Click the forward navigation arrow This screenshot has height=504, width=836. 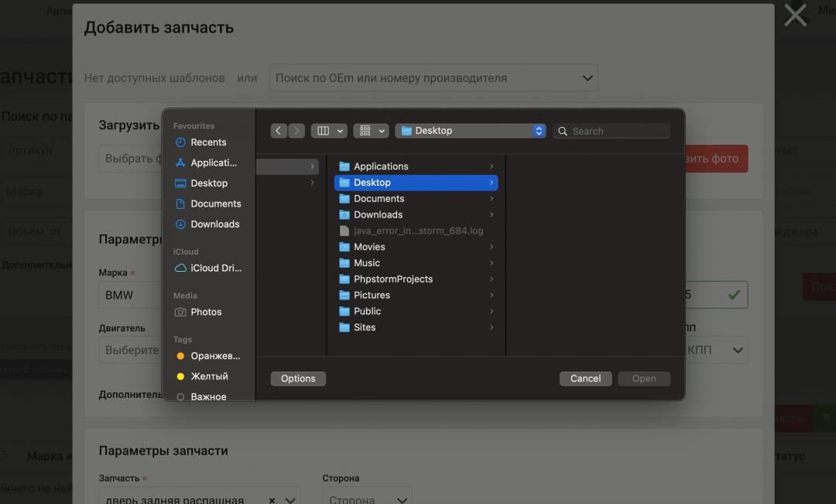296,131
